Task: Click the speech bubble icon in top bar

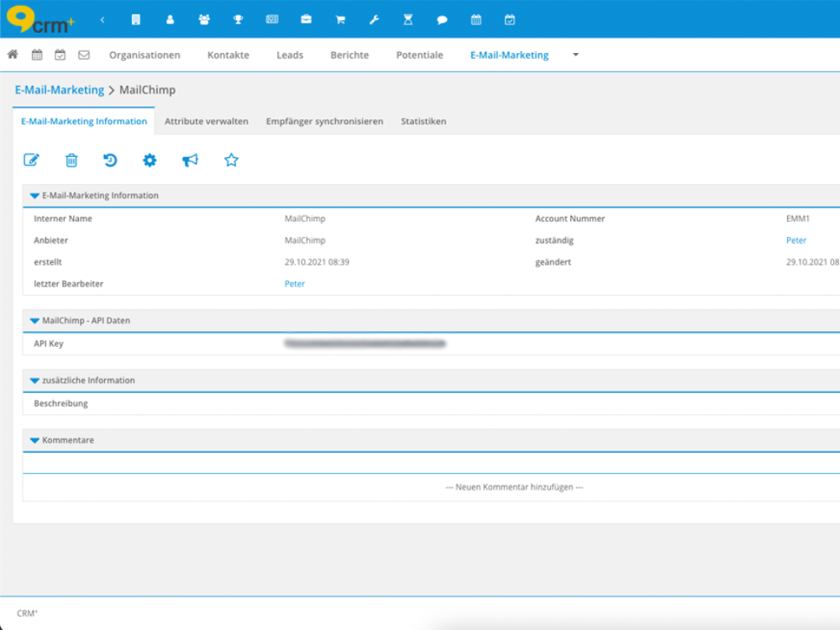Action: click(x=442, y=19)
